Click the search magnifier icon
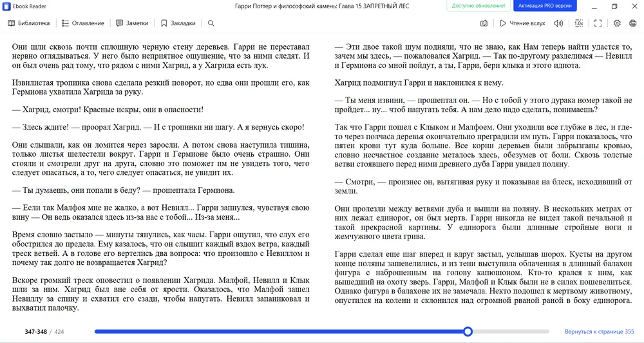This screenshot has height=343, width=644. coord(211,23)
